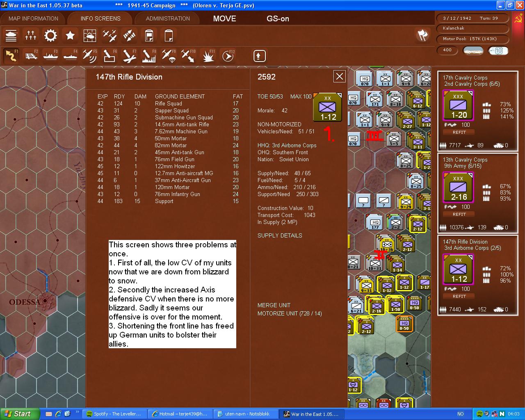Toggle the factories gear icon
Image resolution: width=525 pixels, height=420 pixels.
50,36
